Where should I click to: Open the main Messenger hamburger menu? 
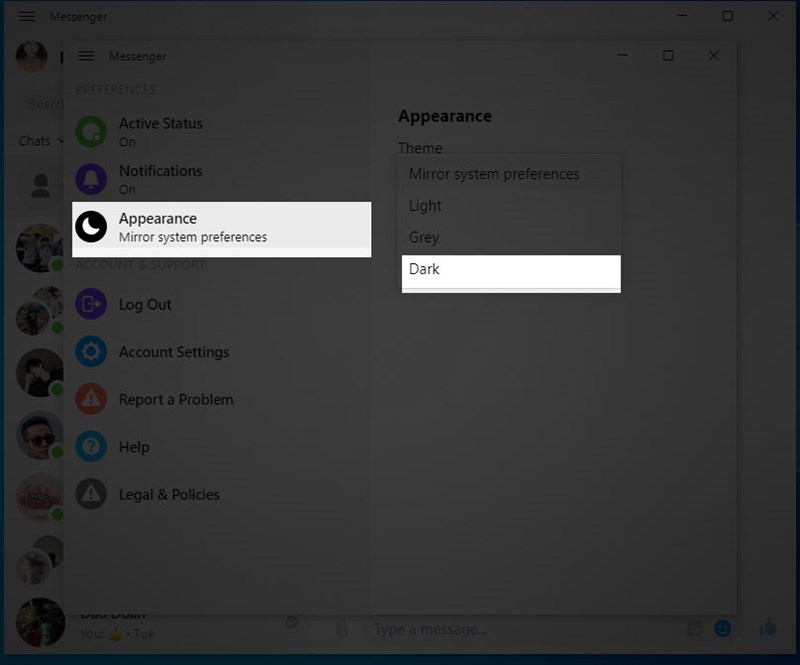point(26,16)
